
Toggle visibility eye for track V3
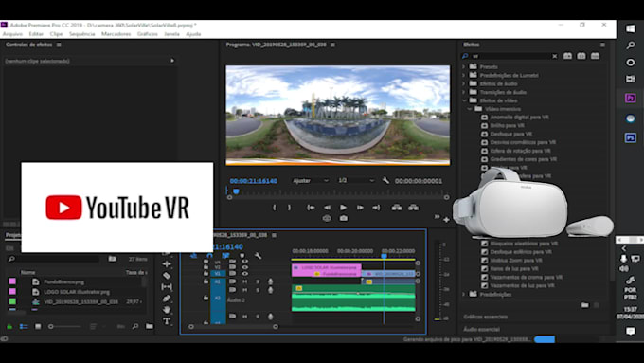click(244, 262)
